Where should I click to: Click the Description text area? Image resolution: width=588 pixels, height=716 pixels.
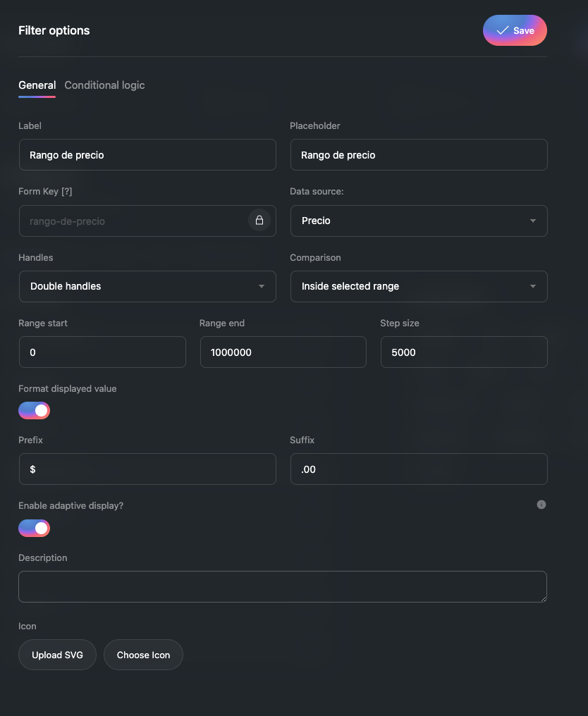[282, 586]
